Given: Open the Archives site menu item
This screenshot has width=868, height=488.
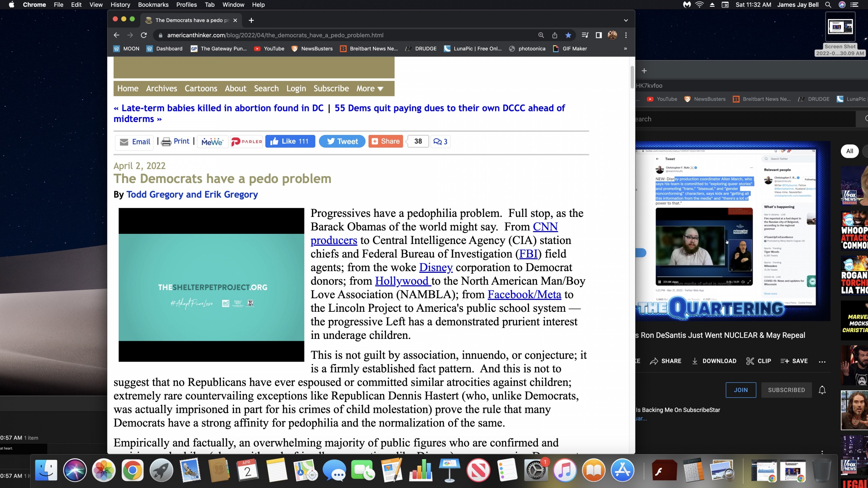Looking at the screenshot, I should (161, 88).
